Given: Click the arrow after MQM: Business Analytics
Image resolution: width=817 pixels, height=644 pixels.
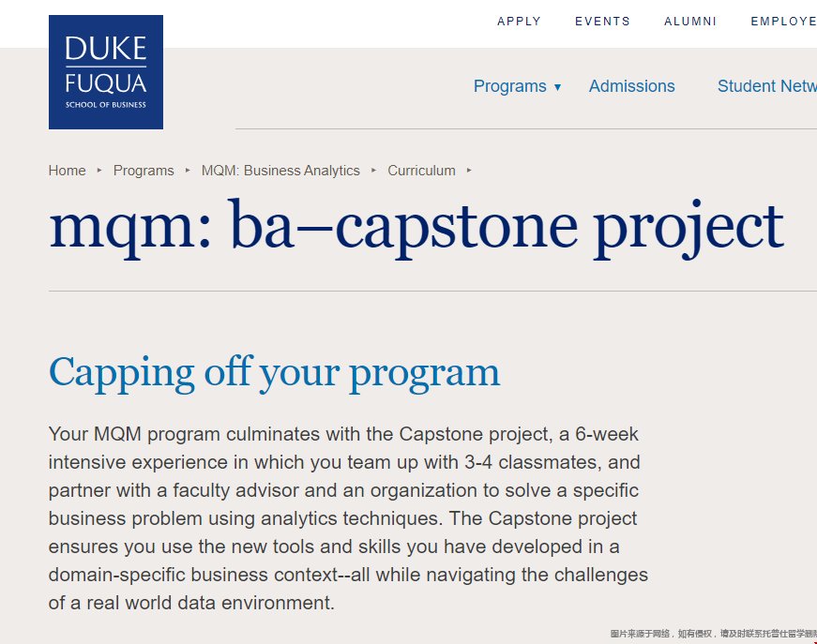Looking at the screenshot, I should [373, 171].
